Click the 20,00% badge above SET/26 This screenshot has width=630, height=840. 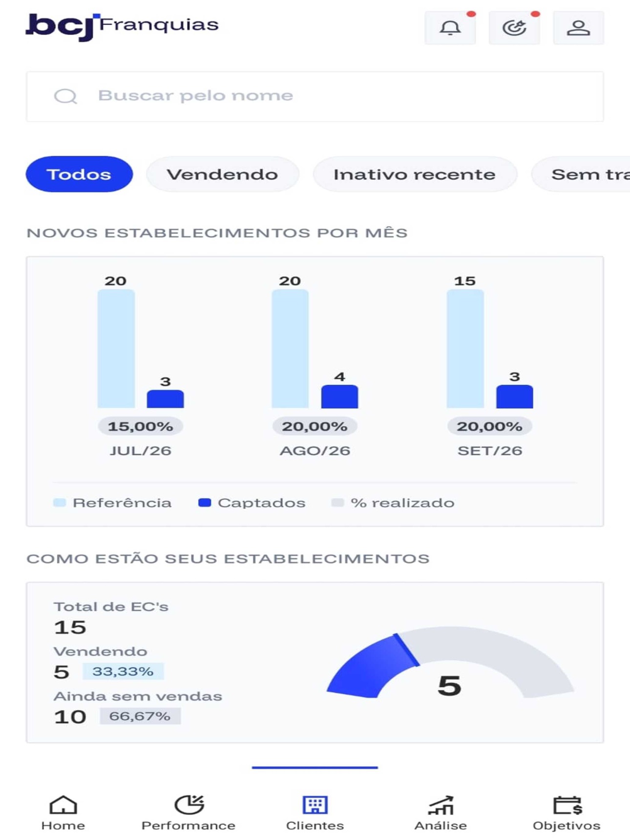(x=490, y=426)
